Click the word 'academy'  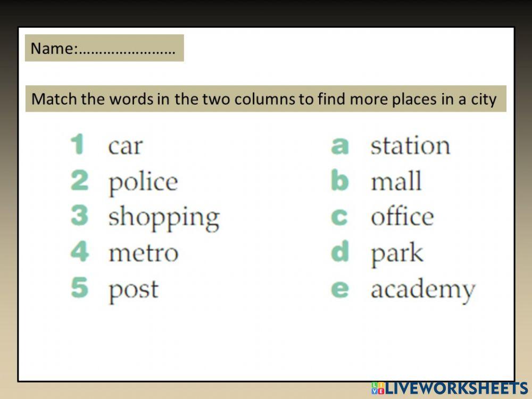[422, 290]
